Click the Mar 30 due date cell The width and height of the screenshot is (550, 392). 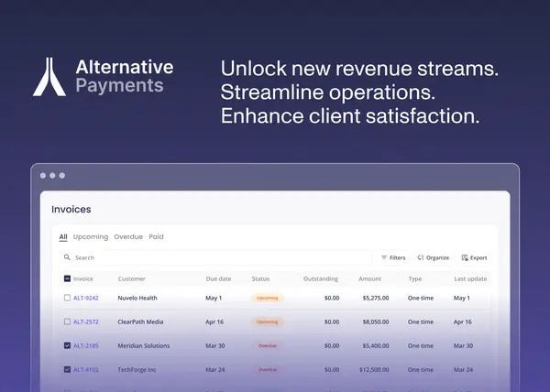point(215,345)
